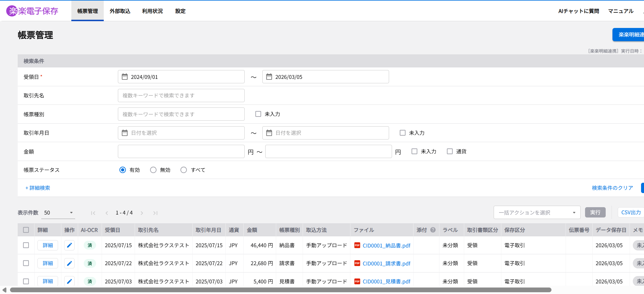Image resolution: width=644 pixels, height=294 pixels.
Task: Click the 検索条件のクリア link
Action: pyautogui.click(x=612, y=188)
